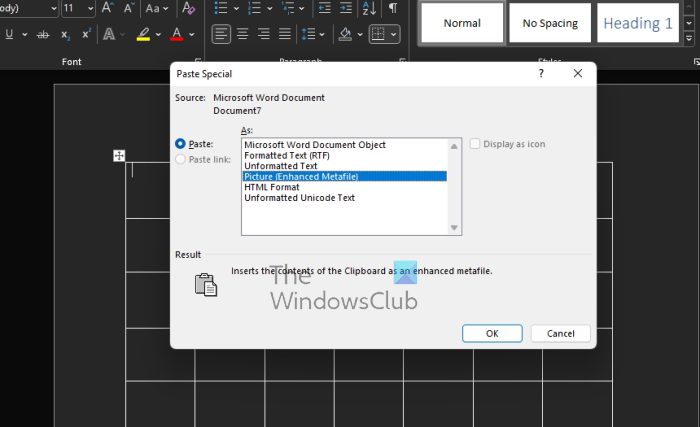Start a numbered list
700x427 pixels.
[254, 8]
